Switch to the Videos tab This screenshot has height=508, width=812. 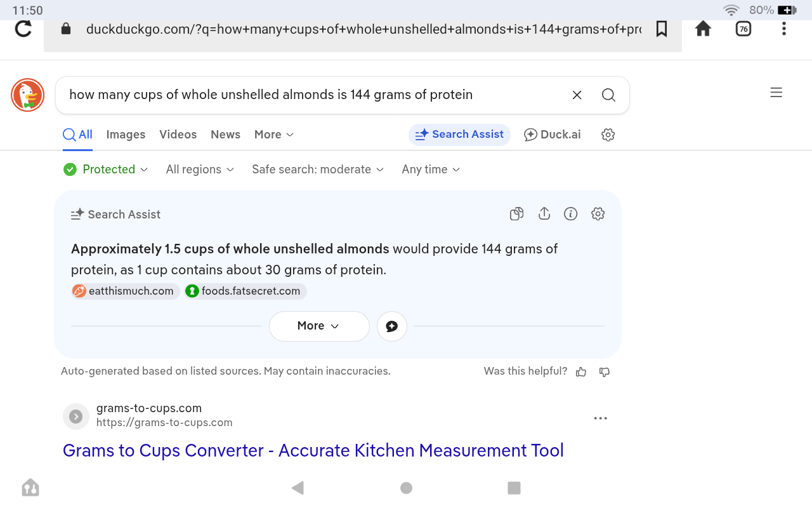coord(178,135)
